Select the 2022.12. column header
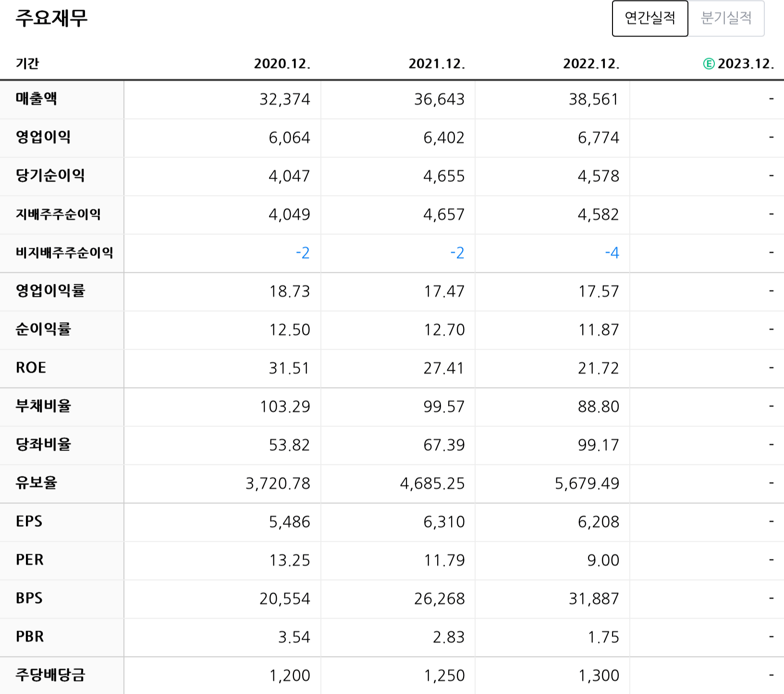Viewport: 784px width, 694px height. point(591,63)
